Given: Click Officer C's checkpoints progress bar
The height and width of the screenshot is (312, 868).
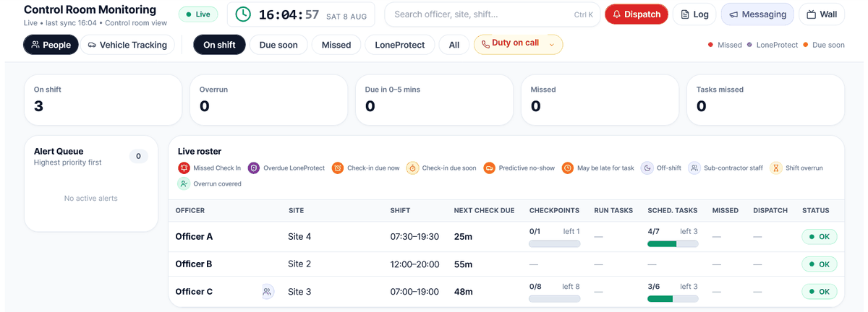Looking at the screenshot, I should tap(555, 299).
